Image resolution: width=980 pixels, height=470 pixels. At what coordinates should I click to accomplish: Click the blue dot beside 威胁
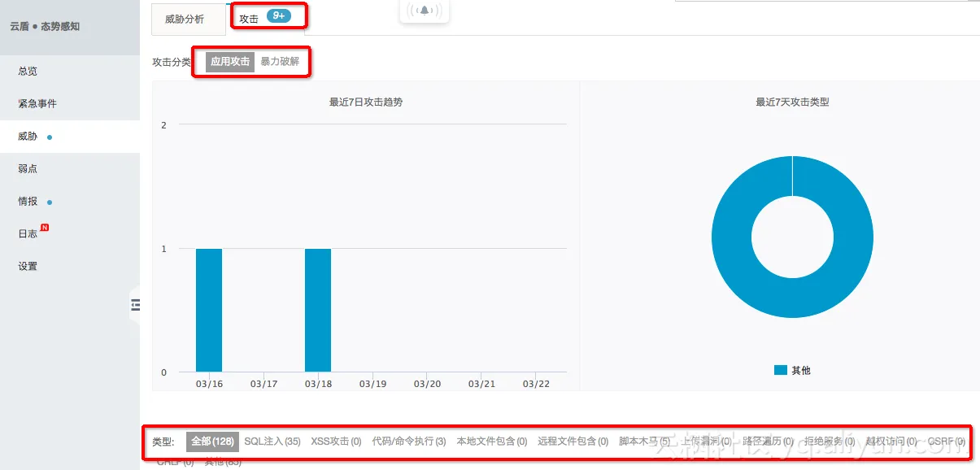pyautogui.click(x=50, y=137)
